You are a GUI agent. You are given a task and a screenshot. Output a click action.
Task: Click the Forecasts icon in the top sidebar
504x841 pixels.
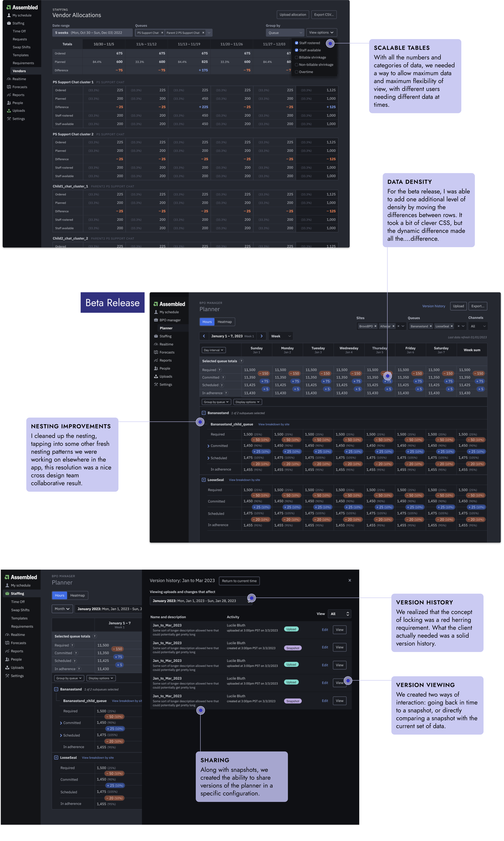(x=9, y=87)
